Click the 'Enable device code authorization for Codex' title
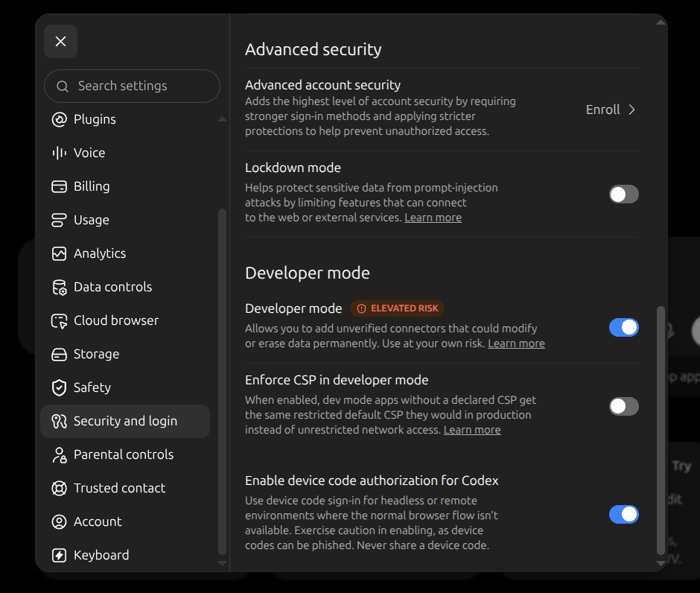The image size is (700, 593). click(x=372, y=481)
